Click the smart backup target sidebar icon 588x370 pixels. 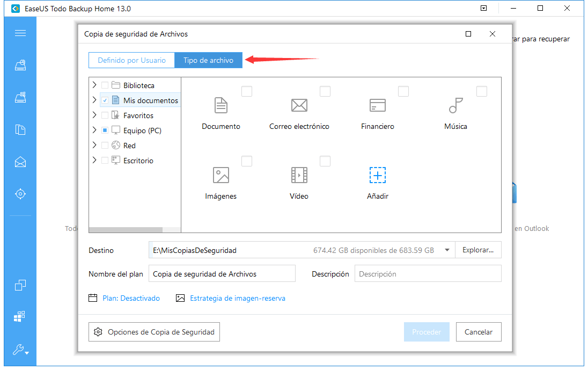(x=20, y=194)
